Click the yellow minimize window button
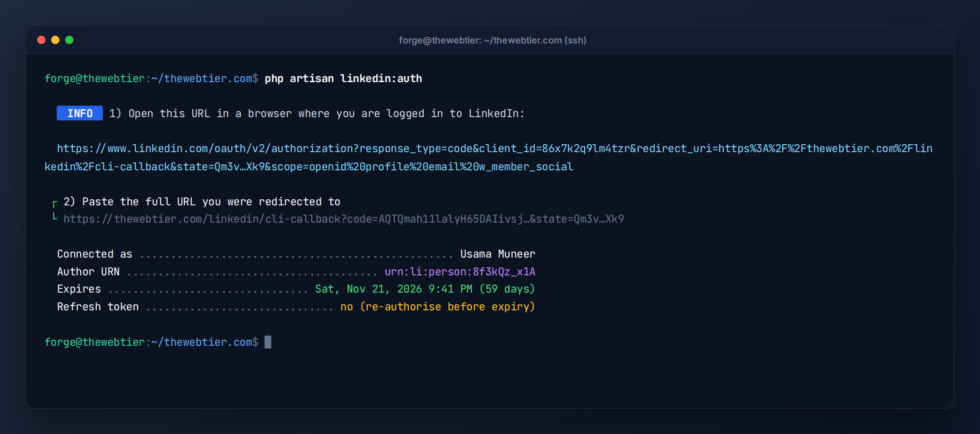 tap(55, 40)
